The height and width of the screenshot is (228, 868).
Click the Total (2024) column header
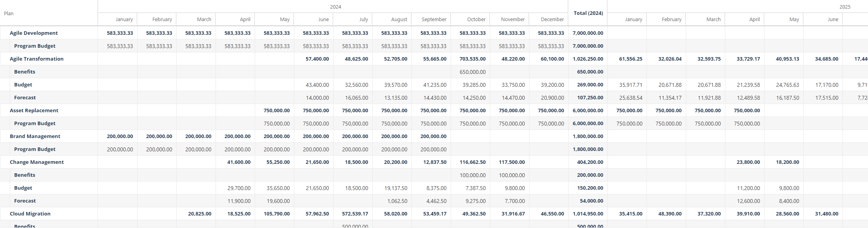point(588,13)
